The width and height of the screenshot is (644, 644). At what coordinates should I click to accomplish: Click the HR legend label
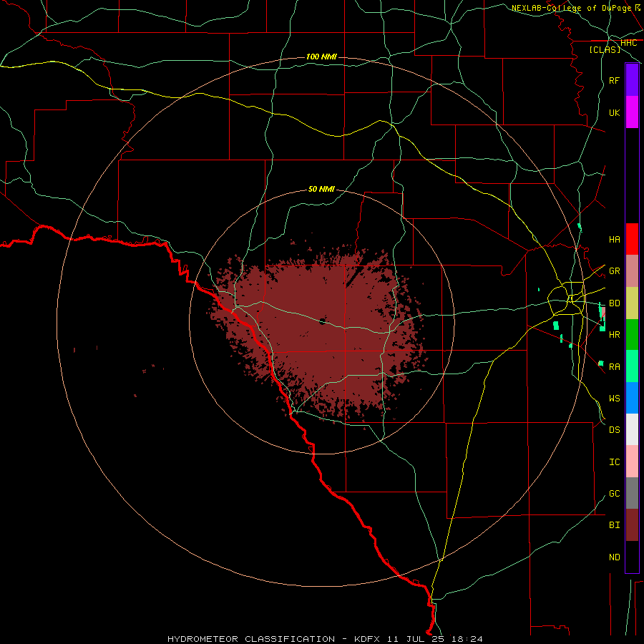pyautogui.click(x=614, y=335)
